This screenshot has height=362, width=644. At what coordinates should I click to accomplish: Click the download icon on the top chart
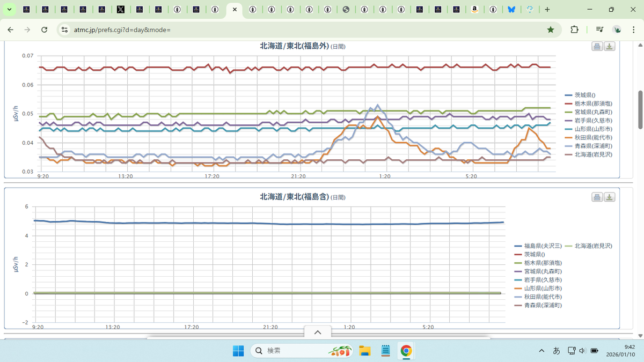(609, 46)
